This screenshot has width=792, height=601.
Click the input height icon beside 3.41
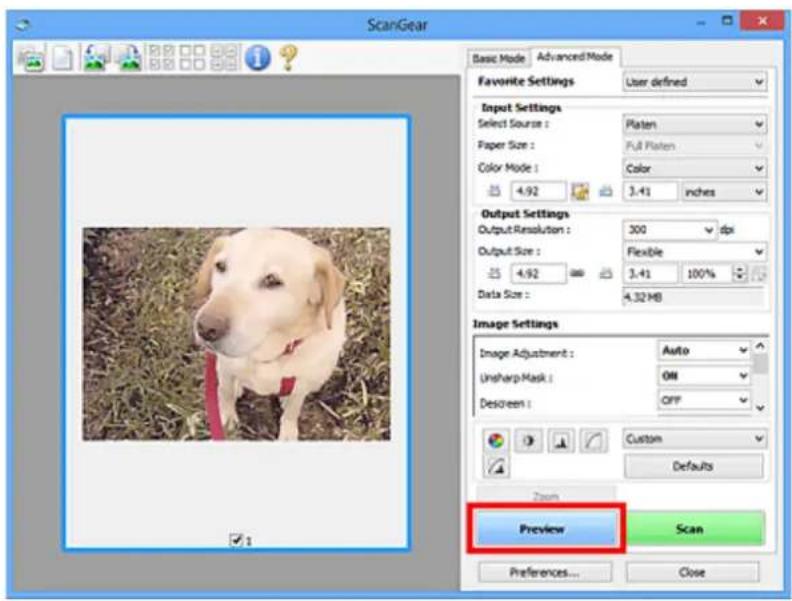point(606,192)
